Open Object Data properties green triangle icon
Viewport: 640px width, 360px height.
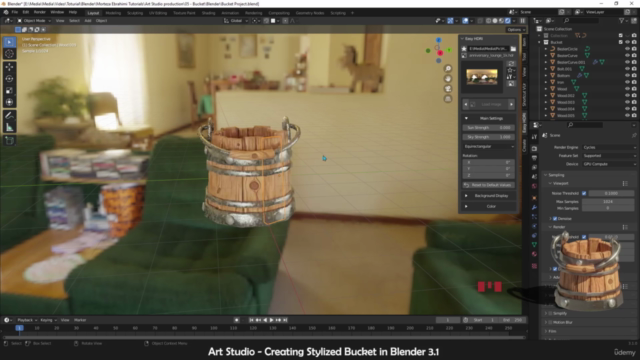[534, 244]
